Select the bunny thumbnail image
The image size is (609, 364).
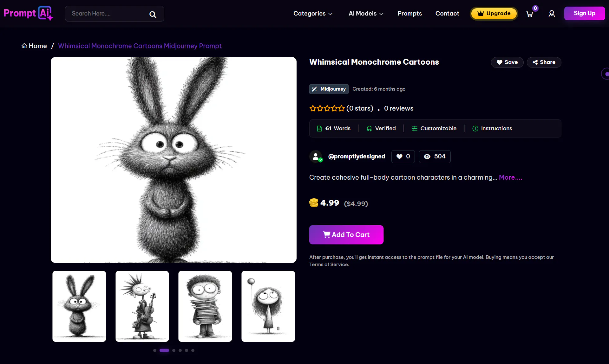pyautogui.click(x=79, y=306)
